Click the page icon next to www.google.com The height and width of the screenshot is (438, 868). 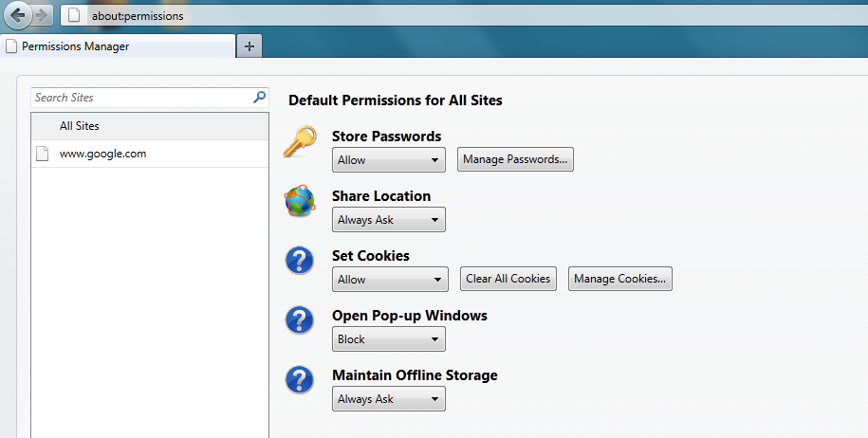(42, 154)
